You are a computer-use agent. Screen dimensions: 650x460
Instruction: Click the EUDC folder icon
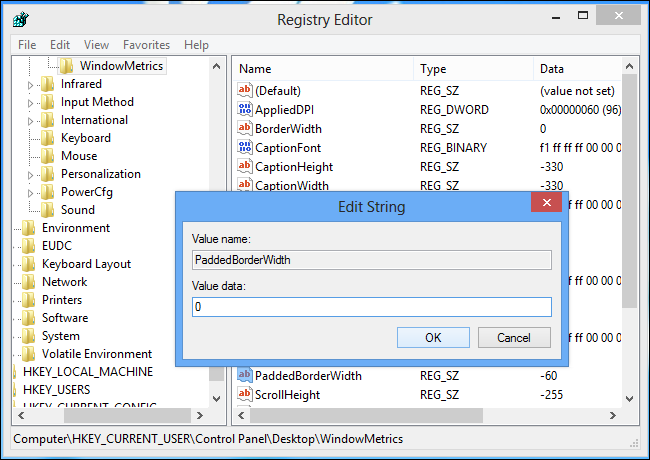[29, 246]
